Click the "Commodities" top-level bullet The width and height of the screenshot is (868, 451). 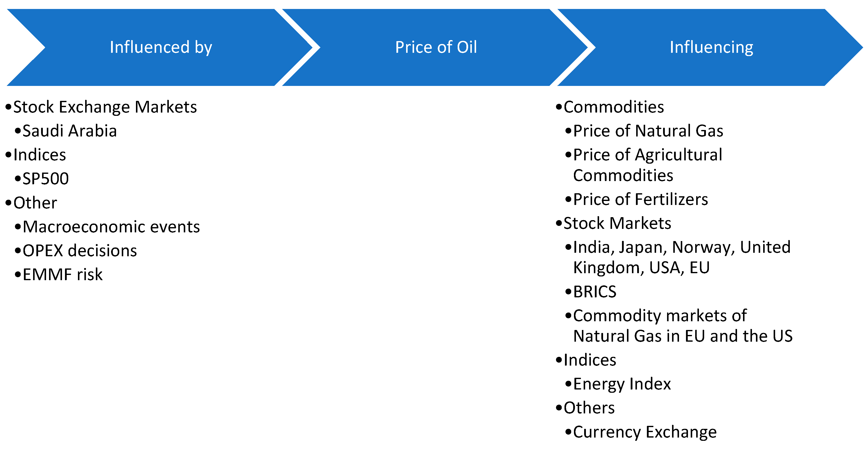click(614, 107)
